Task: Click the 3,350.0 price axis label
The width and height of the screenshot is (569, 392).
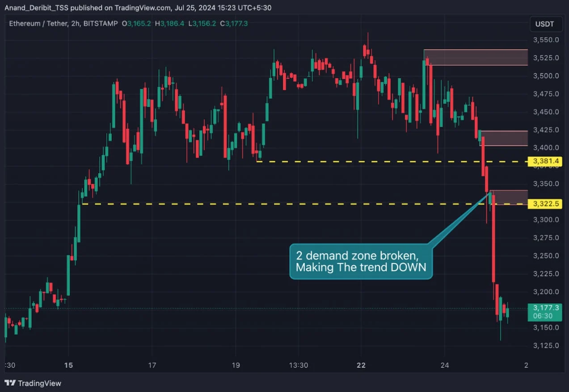Action: 546,183
